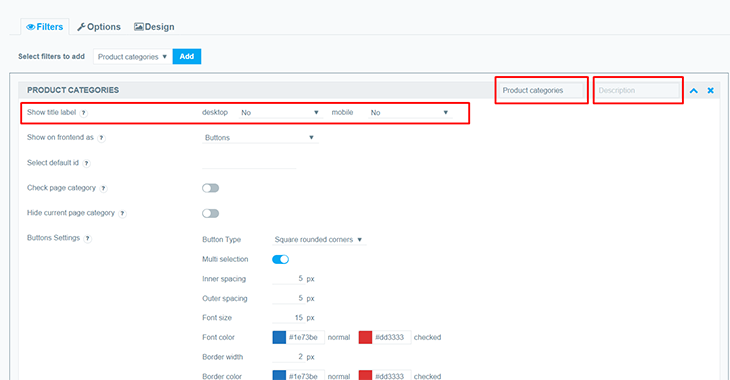Click help icon next to Show on frontend as
This screenshot has width=730, height=380.
pyautogui.click(x=101, y=138)
